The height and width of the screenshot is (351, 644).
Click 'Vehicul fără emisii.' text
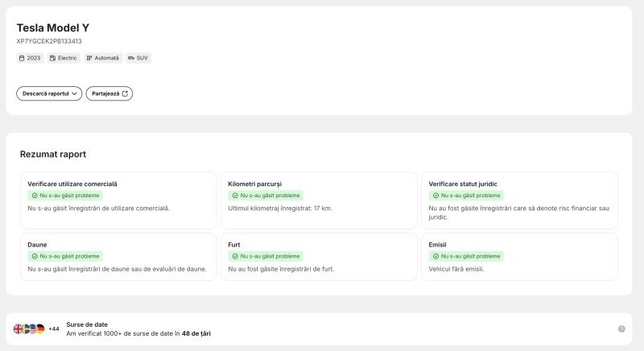tap(456, 269)
